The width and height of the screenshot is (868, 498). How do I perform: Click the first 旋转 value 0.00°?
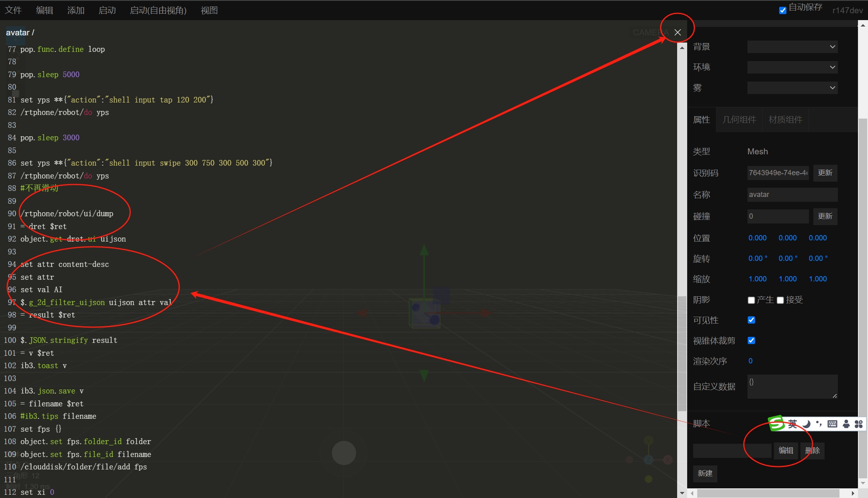pos(757,258)
